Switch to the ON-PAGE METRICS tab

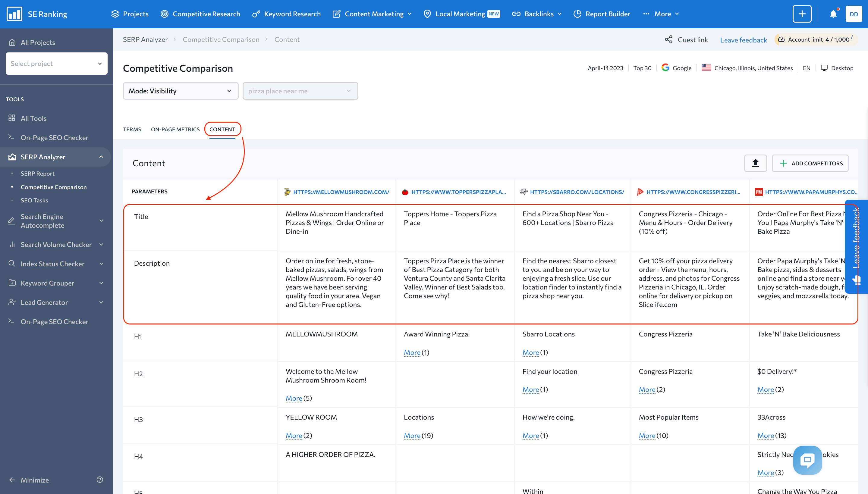(175, 129)
